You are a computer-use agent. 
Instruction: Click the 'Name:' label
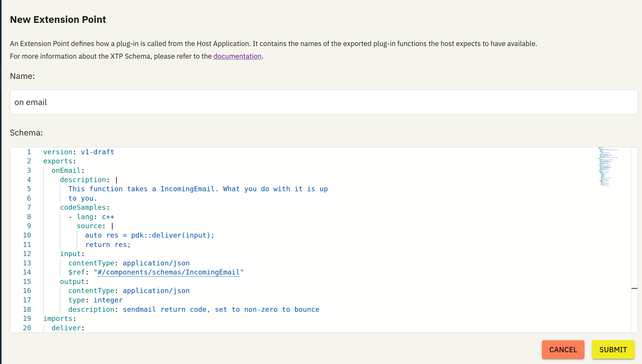22,76
